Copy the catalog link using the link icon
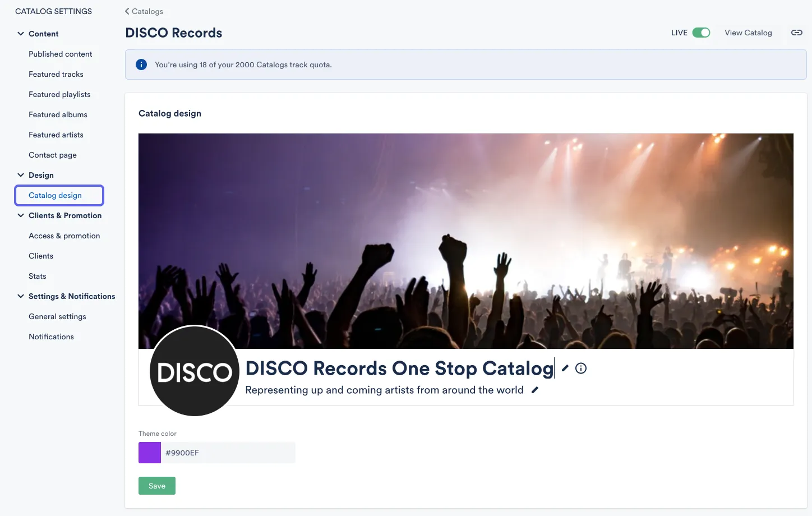Viewport: 812px width, 516px height. point(796,33)
